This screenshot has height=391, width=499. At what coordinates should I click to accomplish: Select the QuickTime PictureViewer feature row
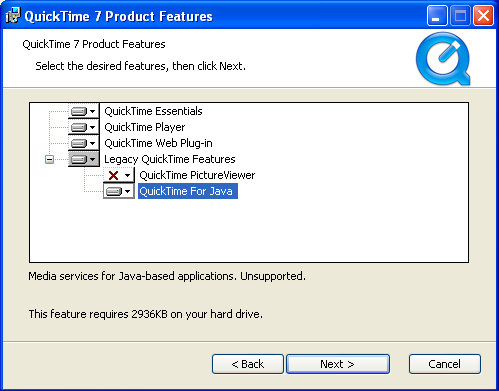pos(197,175)
